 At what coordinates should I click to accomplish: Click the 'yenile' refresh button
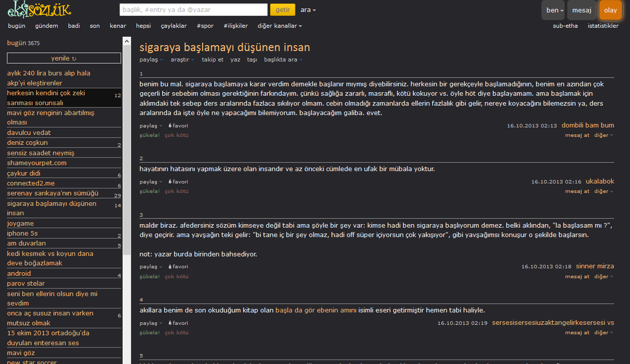(x=64, y=59)
